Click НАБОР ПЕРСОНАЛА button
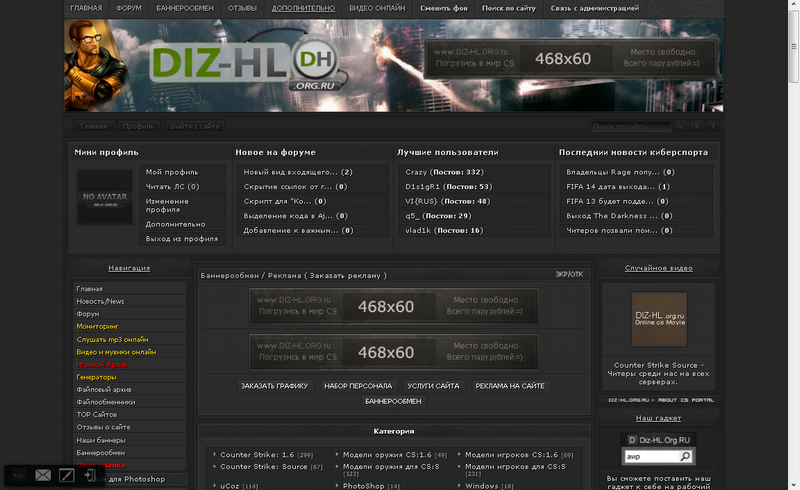The image size is (800, 490). [358, 386]
